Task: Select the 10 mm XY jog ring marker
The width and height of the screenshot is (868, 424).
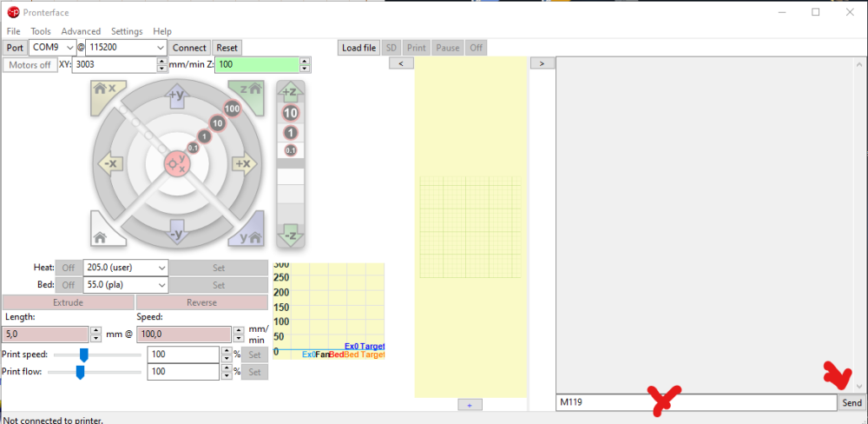Action: pos(218,123)
